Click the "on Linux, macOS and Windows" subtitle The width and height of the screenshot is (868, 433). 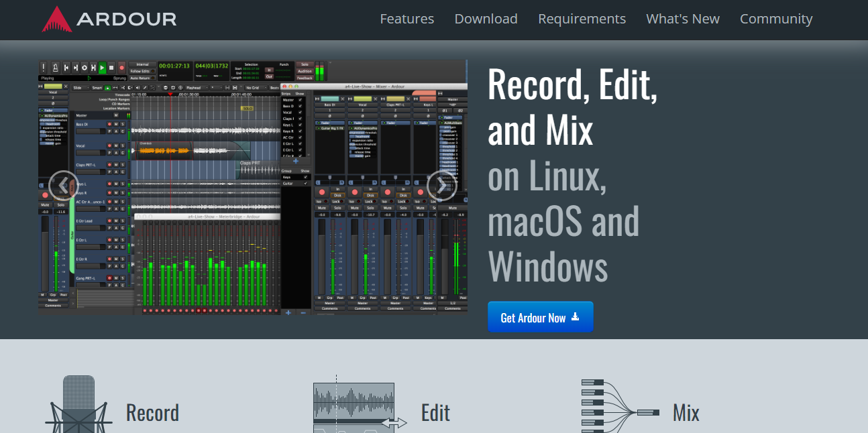point(563,221)
